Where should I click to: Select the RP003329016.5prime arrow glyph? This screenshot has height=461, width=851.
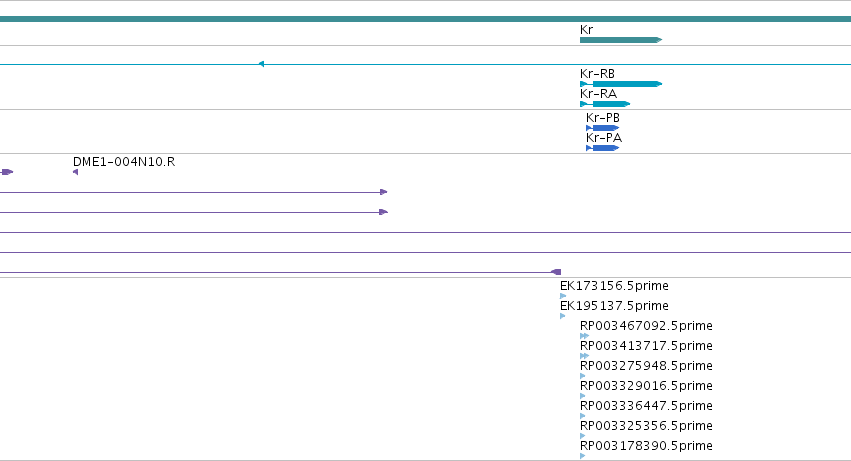(582, 396)
